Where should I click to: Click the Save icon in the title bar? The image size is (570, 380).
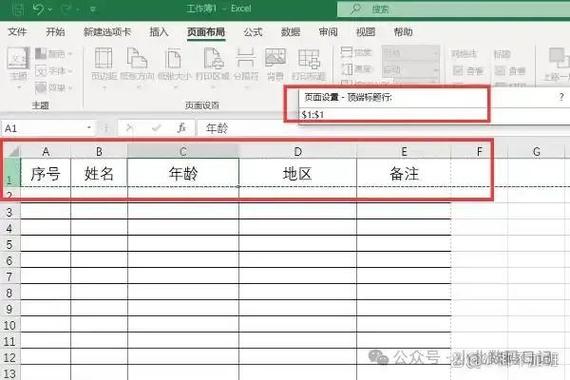coord(17,9)
